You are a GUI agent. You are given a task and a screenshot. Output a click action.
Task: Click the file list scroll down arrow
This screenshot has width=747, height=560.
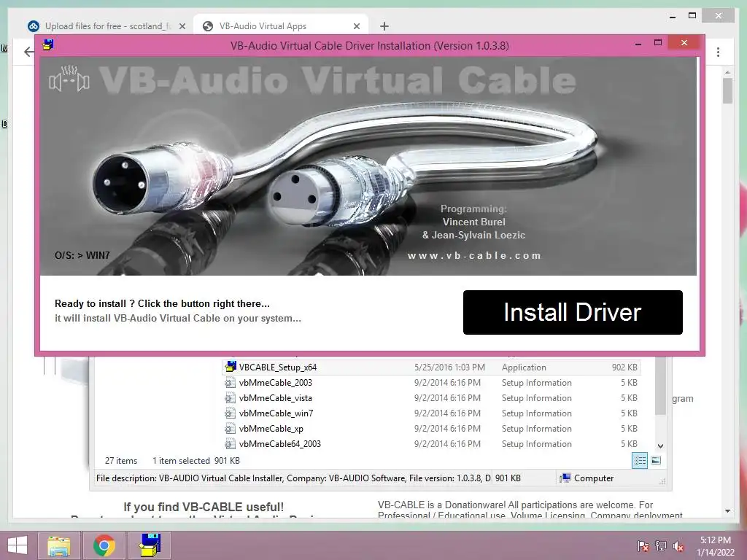click(x=660, y=446)
